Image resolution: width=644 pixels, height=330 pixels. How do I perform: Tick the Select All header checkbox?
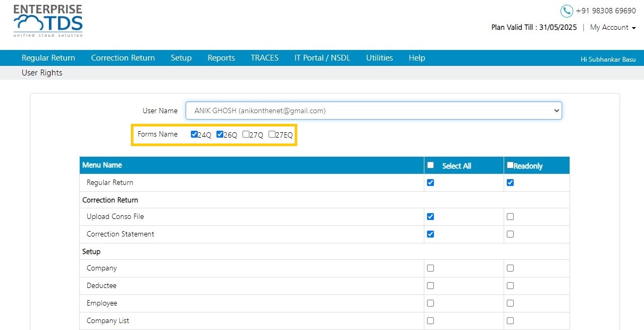click(x=431, y=165)
